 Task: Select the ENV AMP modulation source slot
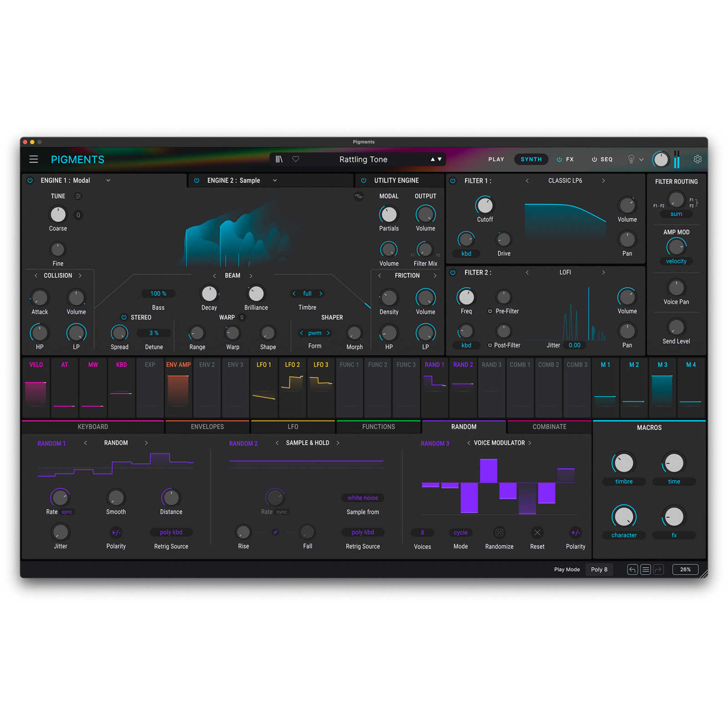pos(178,388)
